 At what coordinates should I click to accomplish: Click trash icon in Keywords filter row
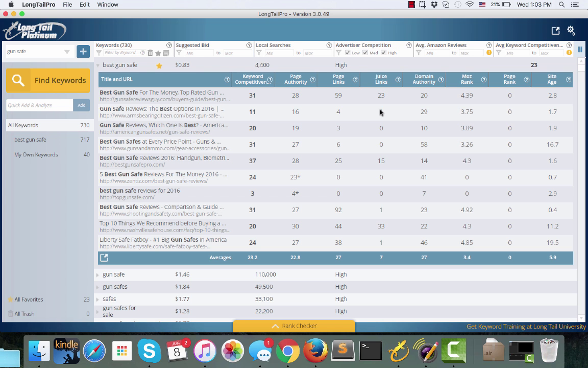[x=150, y=53]
